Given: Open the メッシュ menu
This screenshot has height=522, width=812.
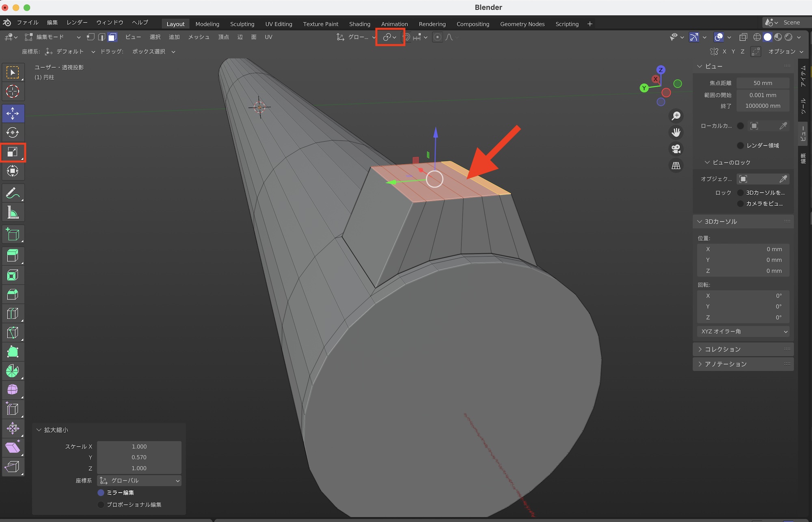Looking at the screenshot, I should coord(199,37).
